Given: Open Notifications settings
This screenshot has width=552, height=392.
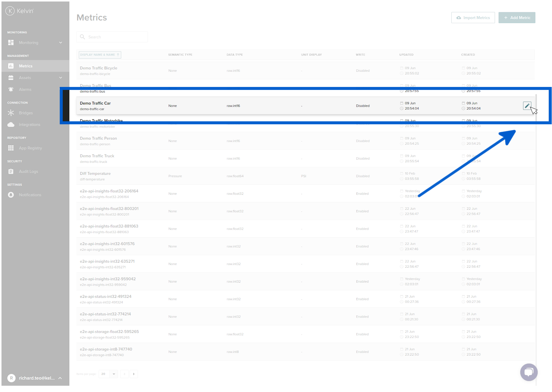Looking at the screenshot, I should (30, 195).
